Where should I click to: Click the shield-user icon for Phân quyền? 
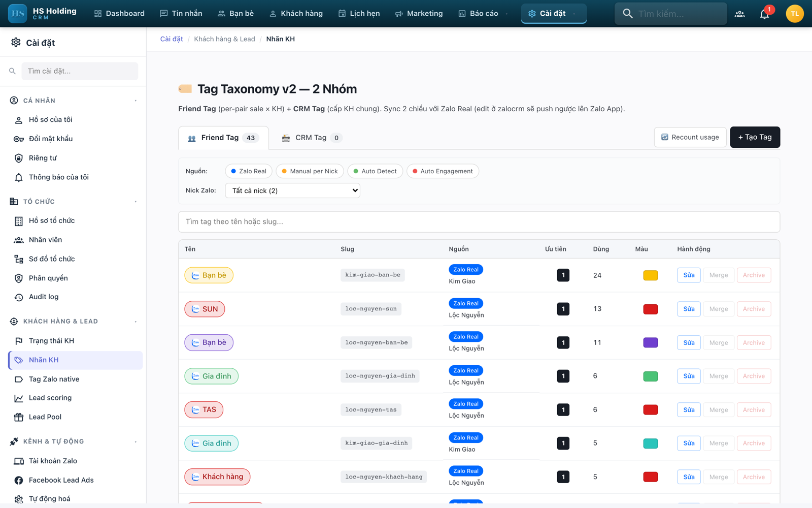[x=19, y=278]
